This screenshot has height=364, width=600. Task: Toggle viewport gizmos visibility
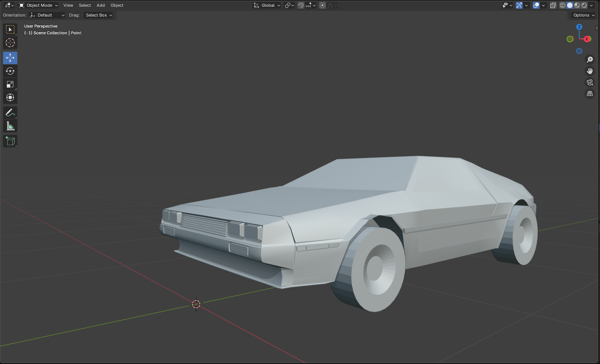pyautogui.click(x=520, y=5)
